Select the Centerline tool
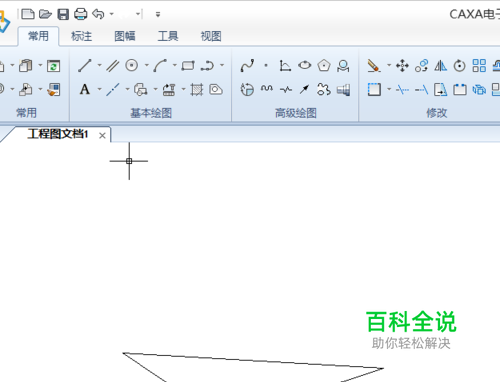The height and width of the screenshot is (382, 500). tap(113, 89)
